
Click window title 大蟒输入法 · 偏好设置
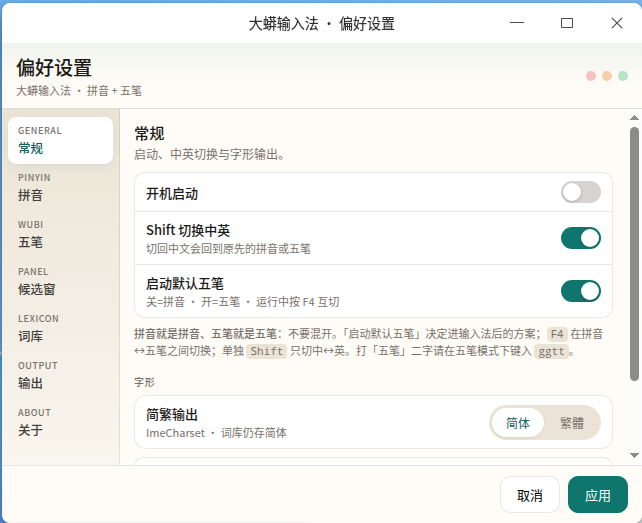321,24
